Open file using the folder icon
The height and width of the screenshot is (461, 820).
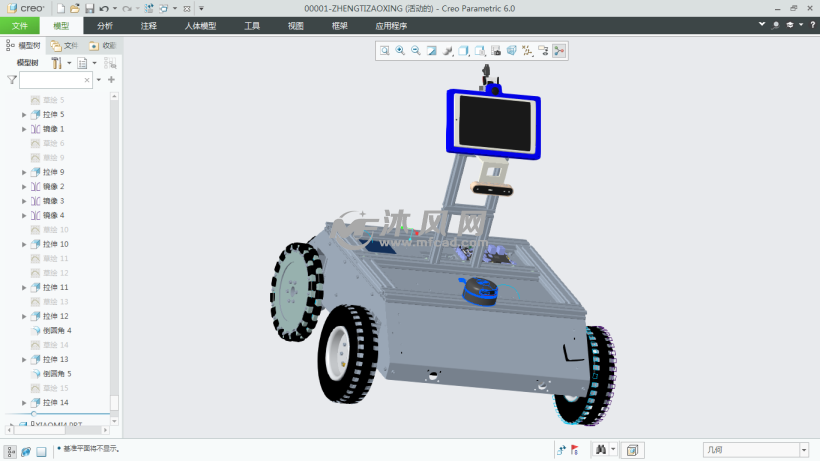coord(74,8)
